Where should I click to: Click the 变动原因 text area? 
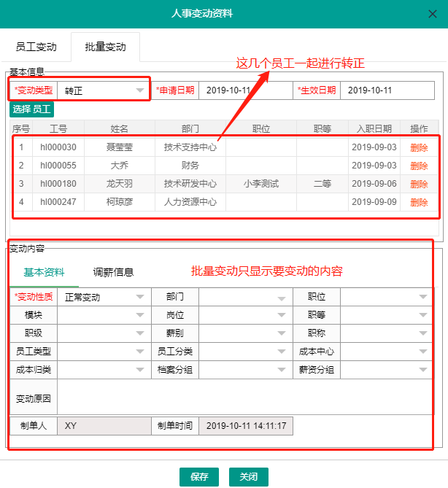(244, 398)
